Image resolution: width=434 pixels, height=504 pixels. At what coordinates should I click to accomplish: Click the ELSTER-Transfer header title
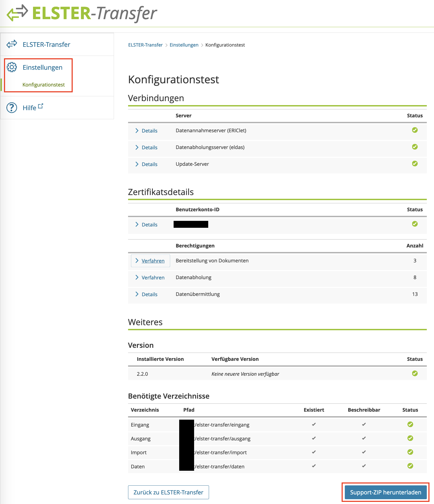point(95,13)
